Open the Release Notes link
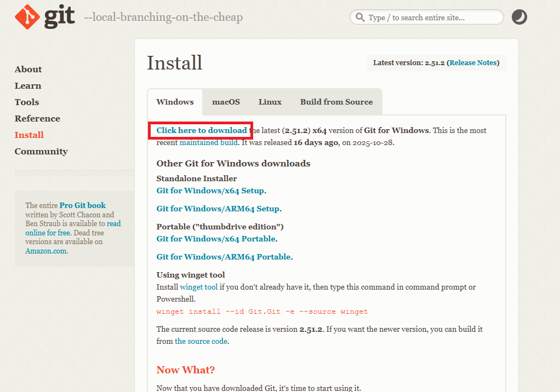560x392 pixels. (473, 63)
